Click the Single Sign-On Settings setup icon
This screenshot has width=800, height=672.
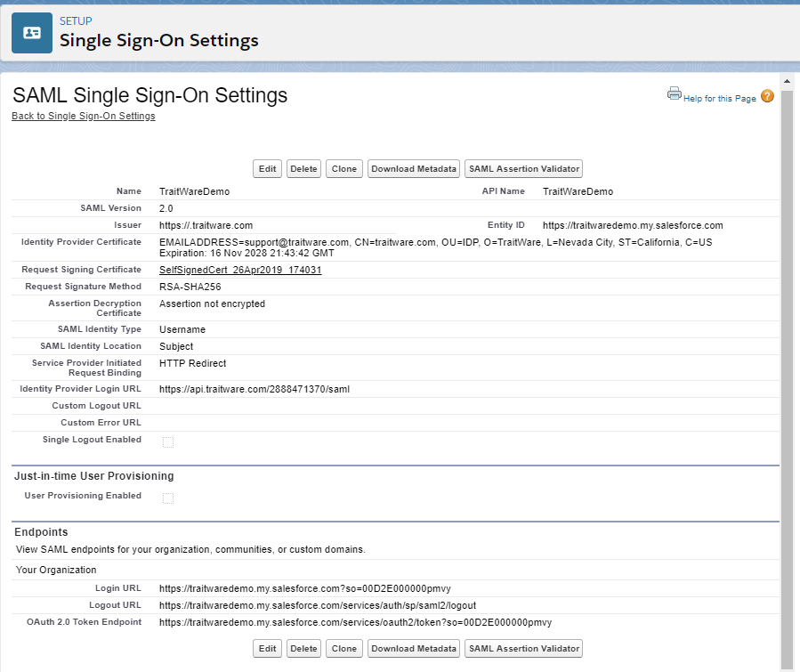tap(32, 33)
